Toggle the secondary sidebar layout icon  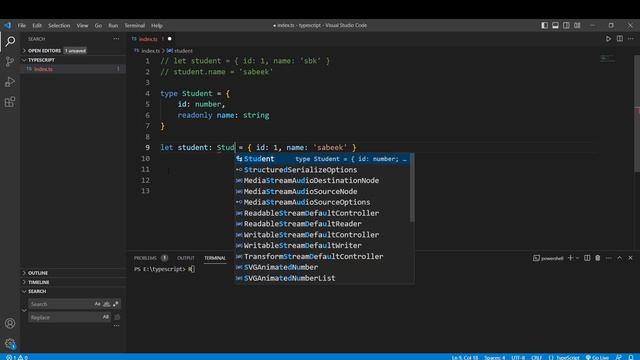(567, 25)
